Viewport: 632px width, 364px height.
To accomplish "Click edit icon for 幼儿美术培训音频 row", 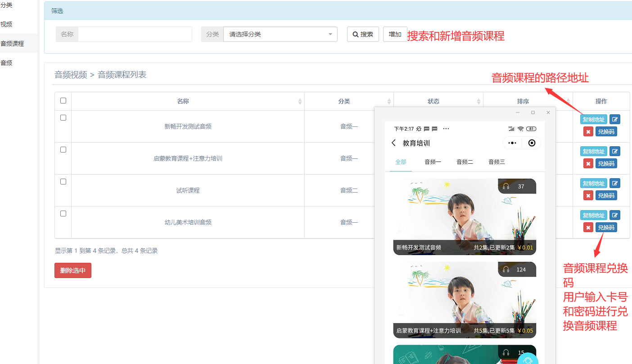I will click(615, 215).
